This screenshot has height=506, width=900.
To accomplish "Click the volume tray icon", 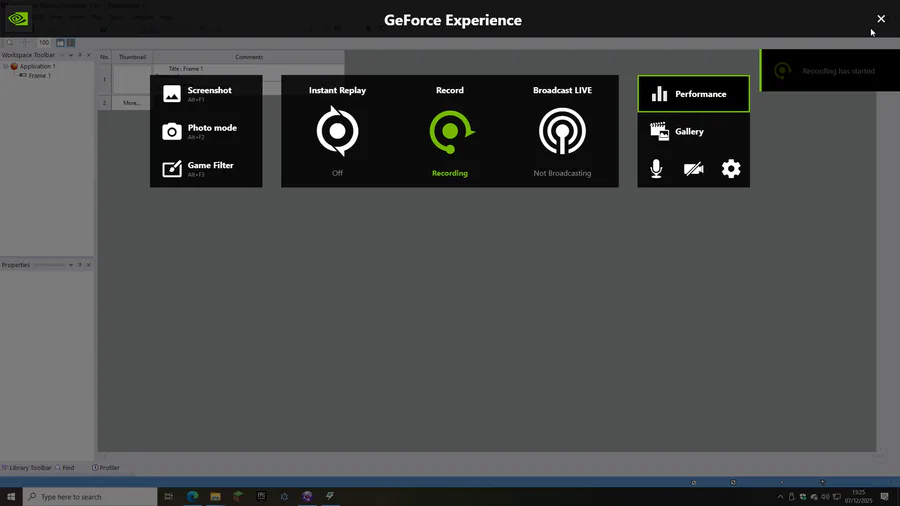I will point(825,497).
